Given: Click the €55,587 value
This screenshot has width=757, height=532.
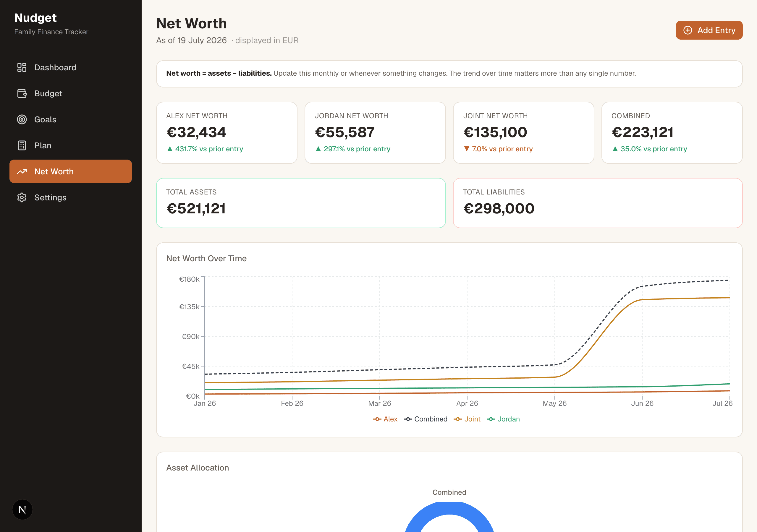Looking at the screenshot, I should tap(344, 132).
